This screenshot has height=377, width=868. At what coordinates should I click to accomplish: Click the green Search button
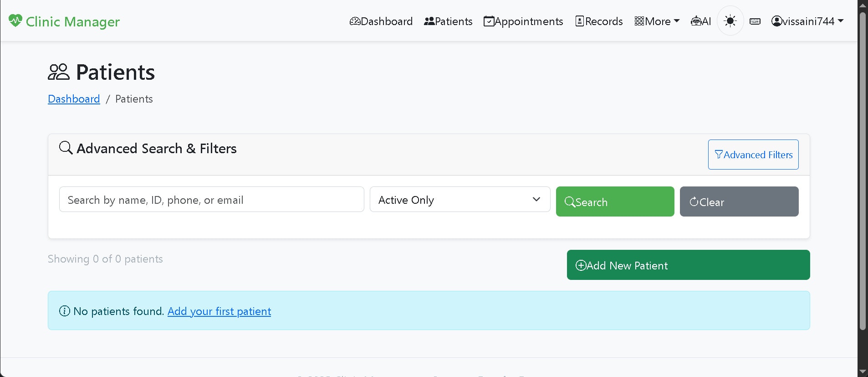(x=615, y=201)
